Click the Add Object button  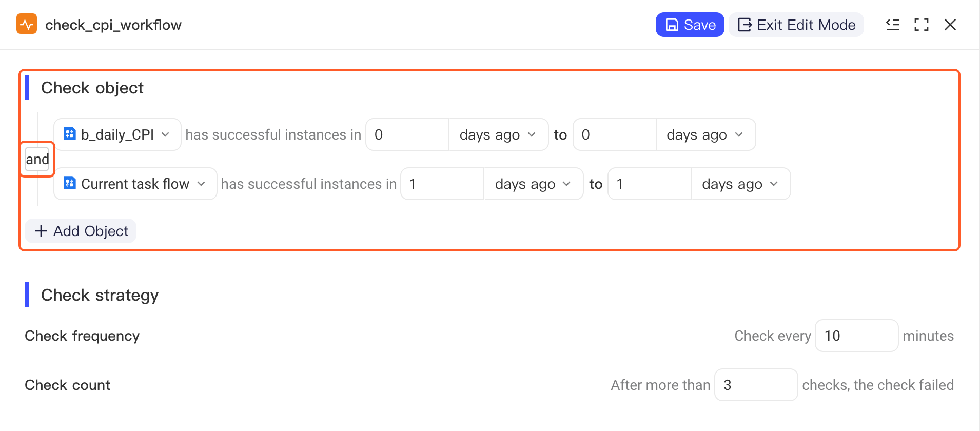81,231
